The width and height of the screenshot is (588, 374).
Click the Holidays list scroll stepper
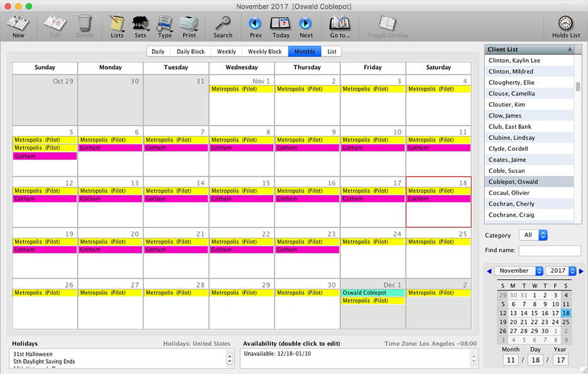[229, 359]
